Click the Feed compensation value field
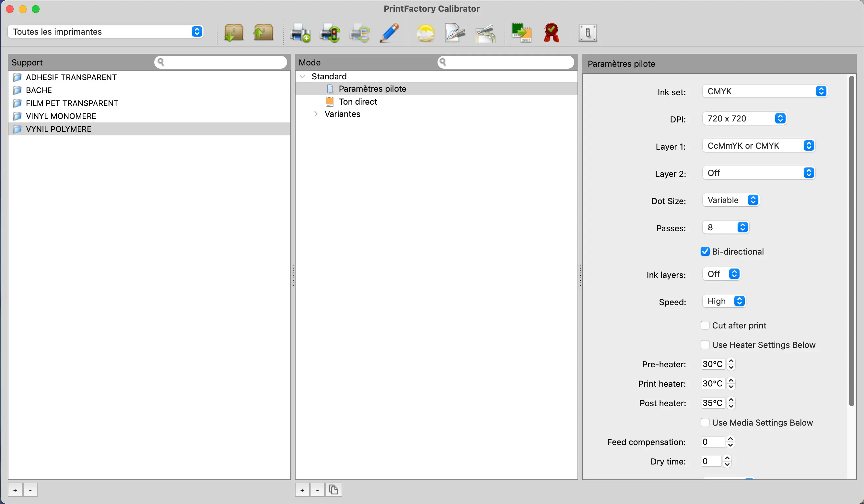 [x=713, y=441]
